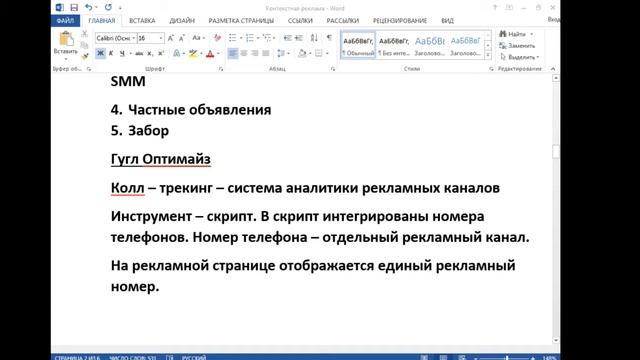Switch to the РАЗМЕТКА СТРАНИЦЫ tab
This screenshot has width=640, height=360.
[241, 20]
